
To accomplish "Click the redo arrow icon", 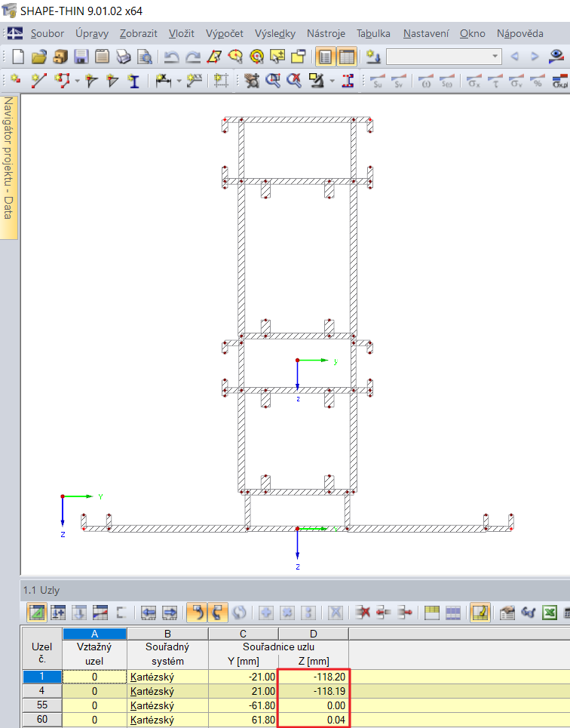I will coord(192,57).
